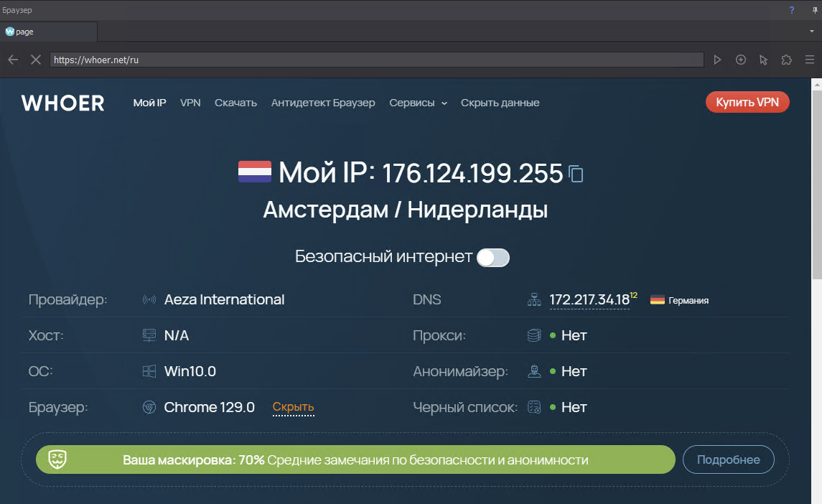The width and height of the screenshot is (822, 504).
Task: Click the circled plus icon in toolbar
Action: 741,60
